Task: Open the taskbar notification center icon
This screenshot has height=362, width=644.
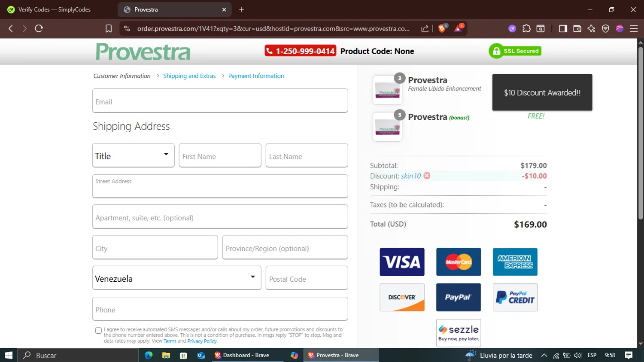Action: [x=629, y=355]
